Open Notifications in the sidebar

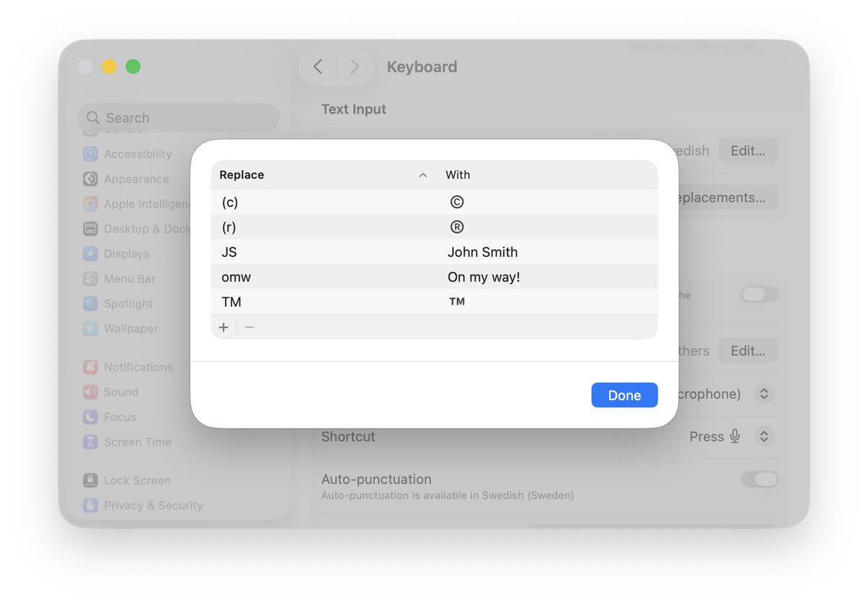tap(127, 367)
